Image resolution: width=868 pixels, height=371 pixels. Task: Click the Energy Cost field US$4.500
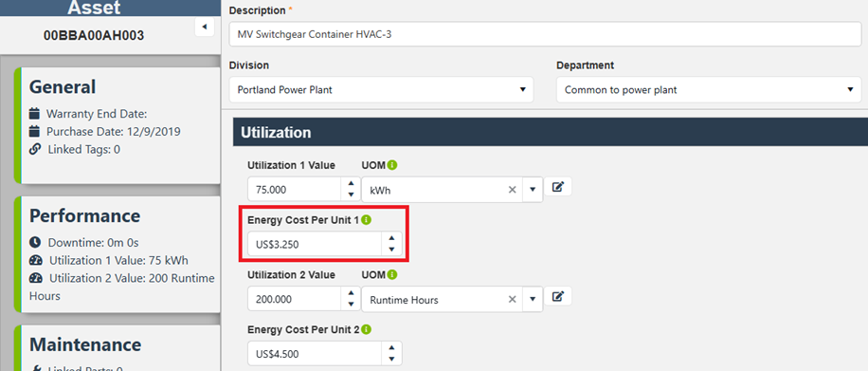pyautogui.click(x=315, y=354)
